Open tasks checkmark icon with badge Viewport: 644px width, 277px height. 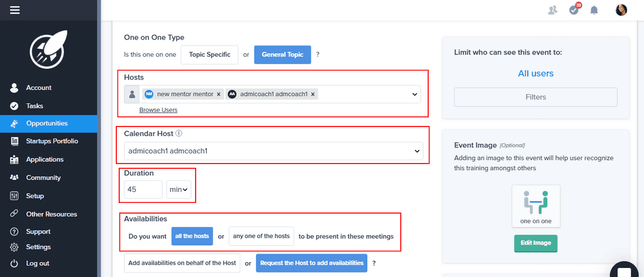point(574,10)
